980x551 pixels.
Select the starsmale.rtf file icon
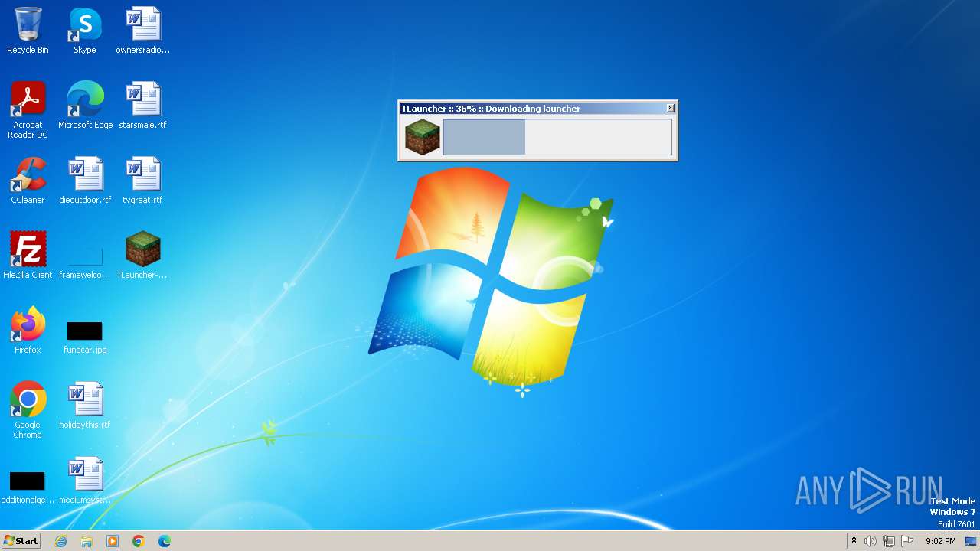[142, 106]
